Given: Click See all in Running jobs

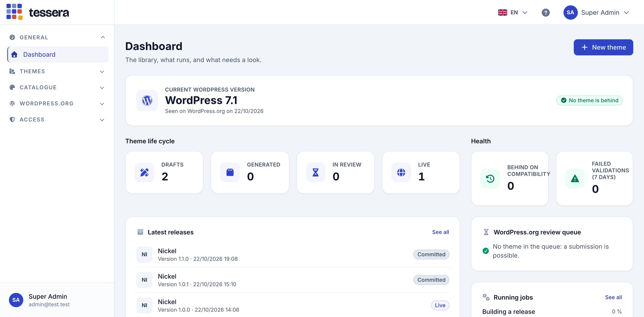Looking at the screenshot, I should [x=613, y=297].
